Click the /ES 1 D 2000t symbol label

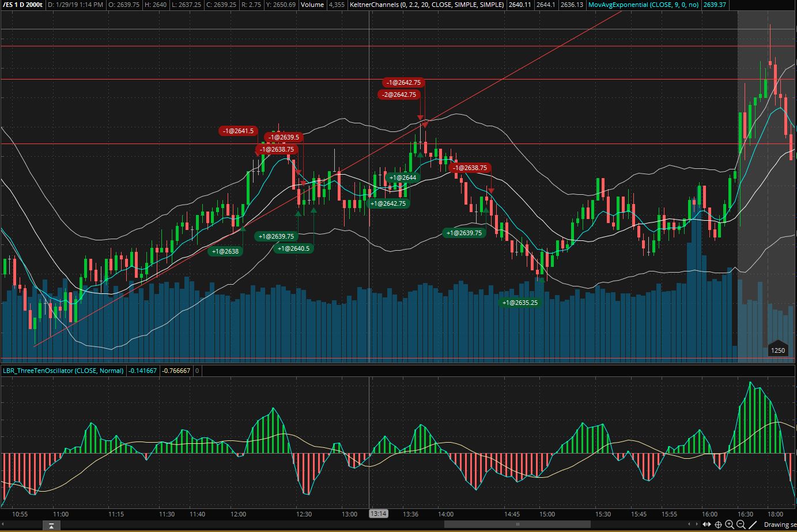pyautogui.click(x=22, y=5)
